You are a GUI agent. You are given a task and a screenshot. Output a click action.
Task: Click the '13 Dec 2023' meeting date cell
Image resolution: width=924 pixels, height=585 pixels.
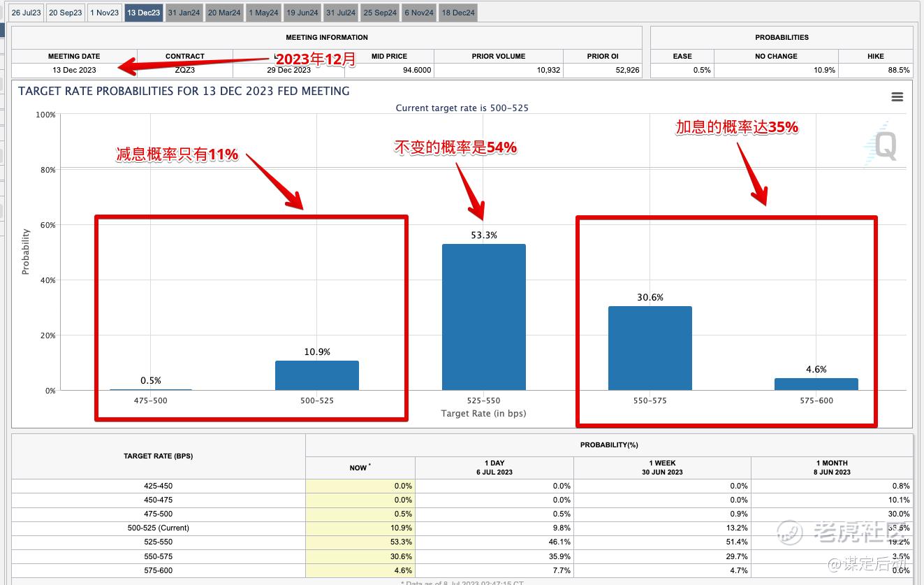pos(74,70)
